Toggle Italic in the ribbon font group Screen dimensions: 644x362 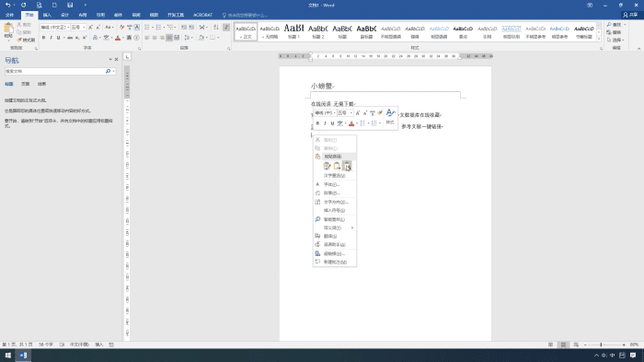click(51, 38)
